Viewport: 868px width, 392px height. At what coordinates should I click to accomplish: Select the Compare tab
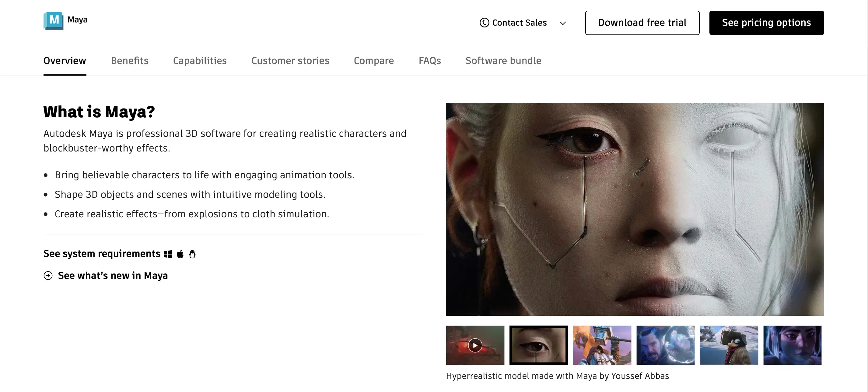[373, 61]
